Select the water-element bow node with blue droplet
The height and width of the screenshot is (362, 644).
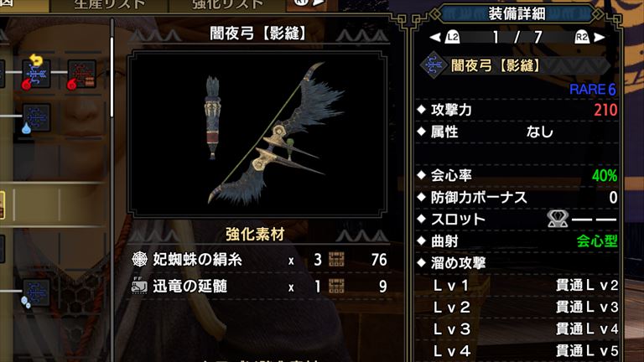point(36,118)
